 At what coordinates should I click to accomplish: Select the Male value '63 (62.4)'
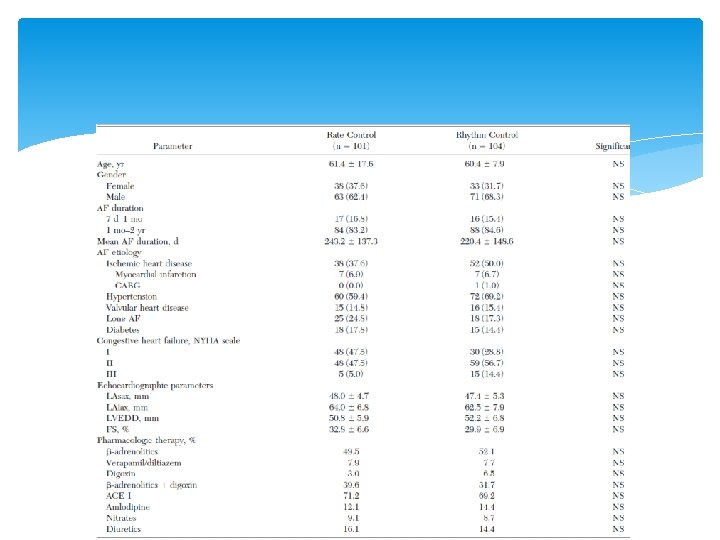click(351, 197)
